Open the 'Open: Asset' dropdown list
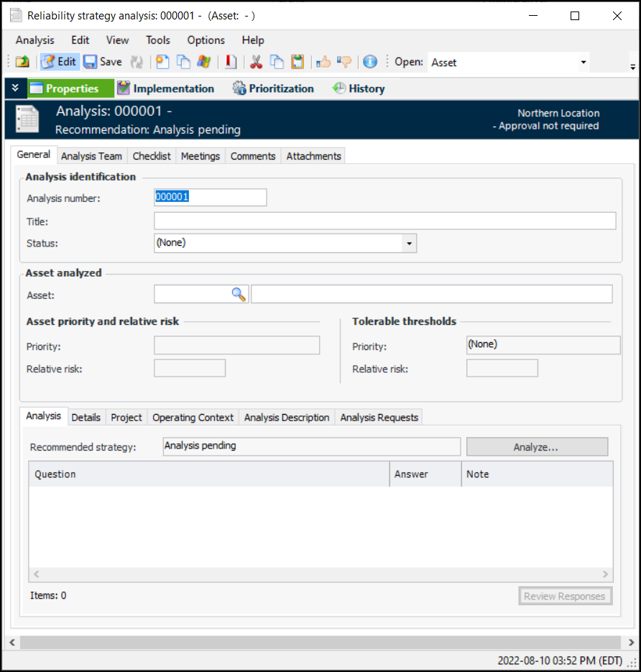Viewport: 641px width, 672px height. click(x=584, y=63)
